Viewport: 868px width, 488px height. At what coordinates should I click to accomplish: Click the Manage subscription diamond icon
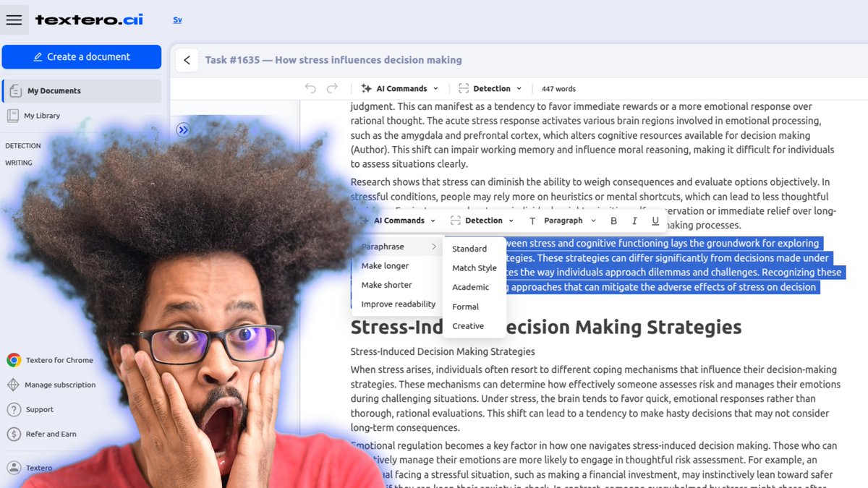pyautogui.click(x=14, y=385)
